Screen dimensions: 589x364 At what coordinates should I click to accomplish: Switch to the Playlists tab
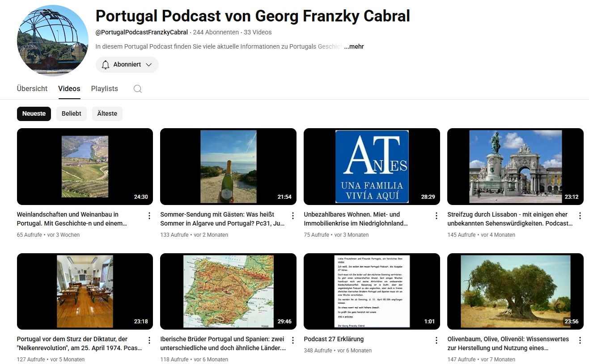pos(105,88)
